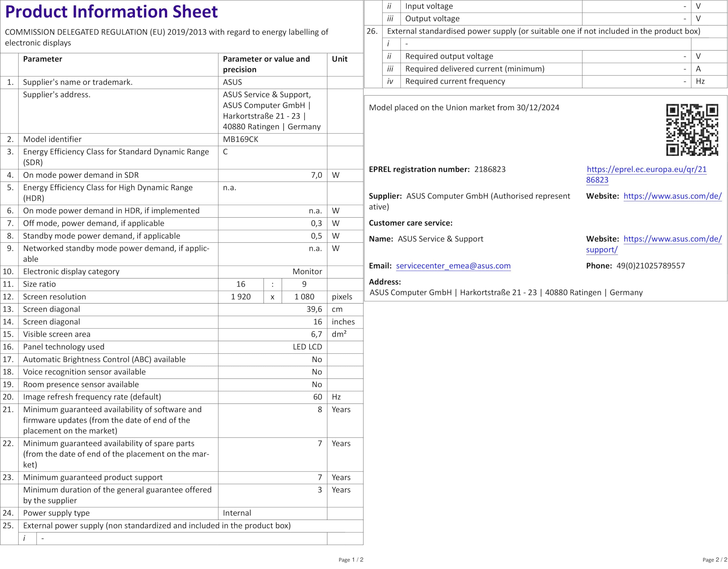Click the ASUS supplier website link

(672, 196)
